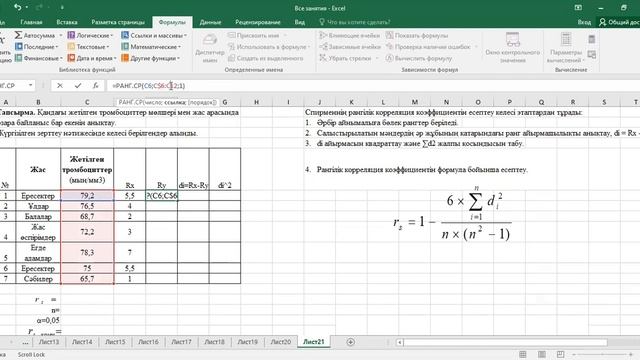The image size is (640, 360).
Task: Open Ссылки и массивы functions
Action: tap(154, 36)
